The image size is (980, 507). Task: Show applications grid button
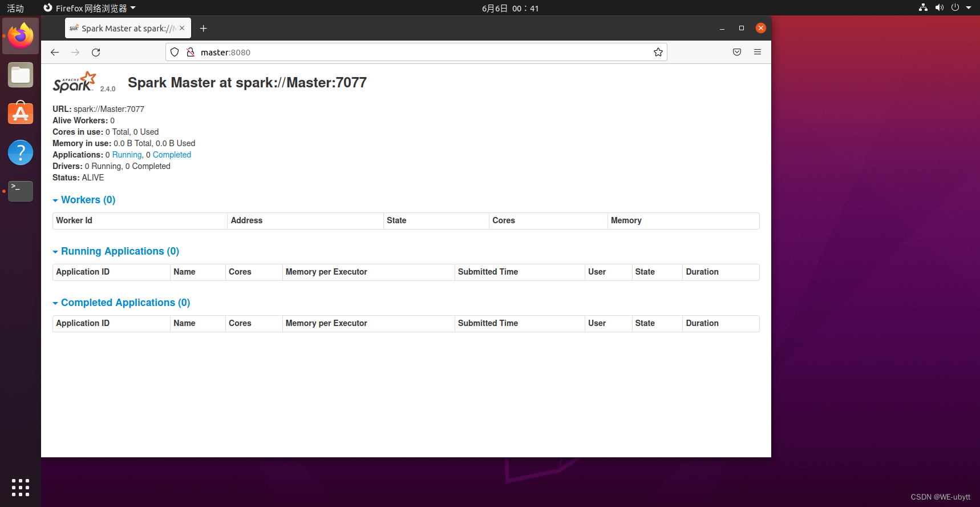tap(21, 488)
